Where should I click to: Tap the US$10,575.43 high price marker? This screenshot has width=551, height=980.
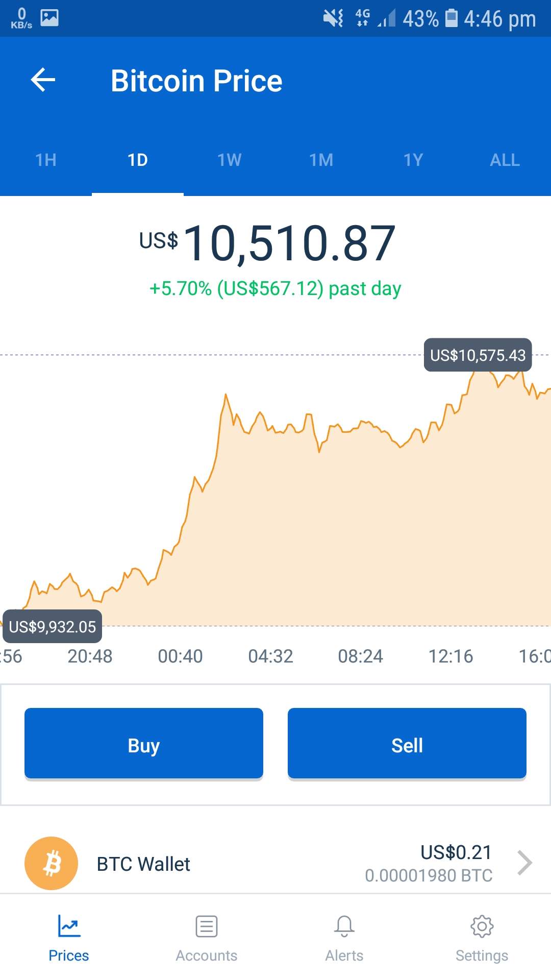pyautogui.click(x=478, y=355)
